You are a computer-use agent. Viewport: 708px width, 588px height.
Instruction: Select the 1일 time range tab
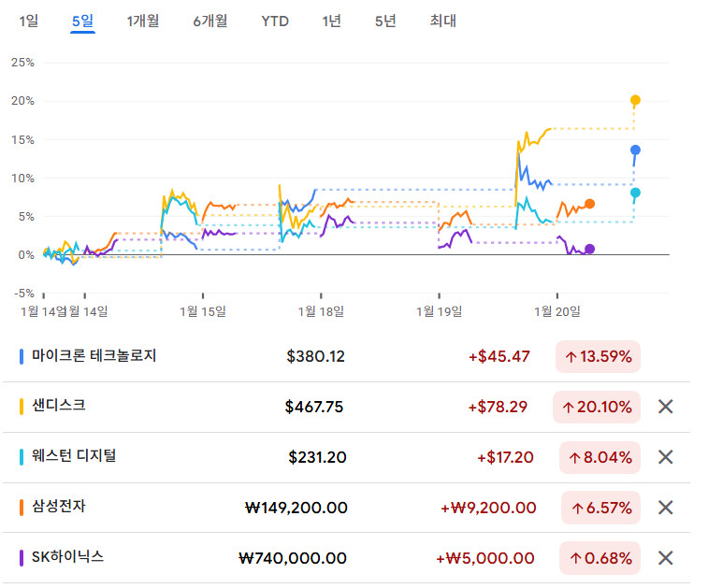[29, 21]
